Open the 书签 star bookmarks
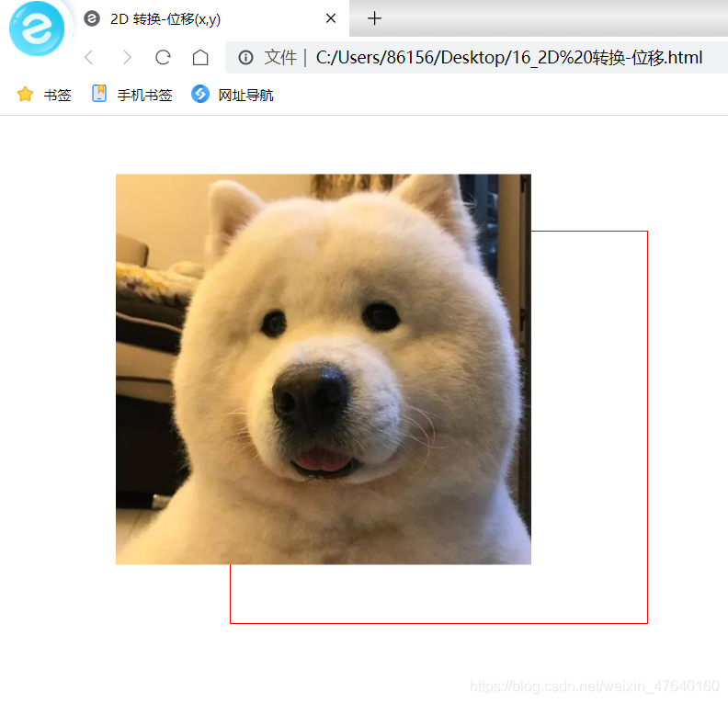The image size is (728, 703). point(44,95)
